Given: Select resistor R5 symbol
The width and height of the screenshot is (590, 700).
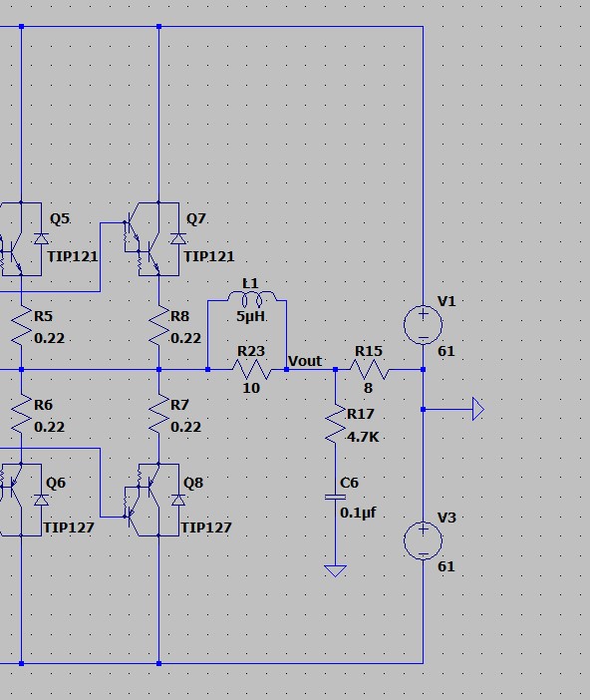Looking at the screenshot, I should pos(21,325).
